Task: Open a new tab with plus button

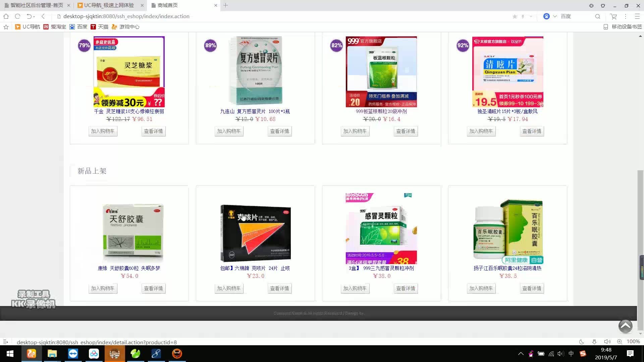Action: point(225,5)
